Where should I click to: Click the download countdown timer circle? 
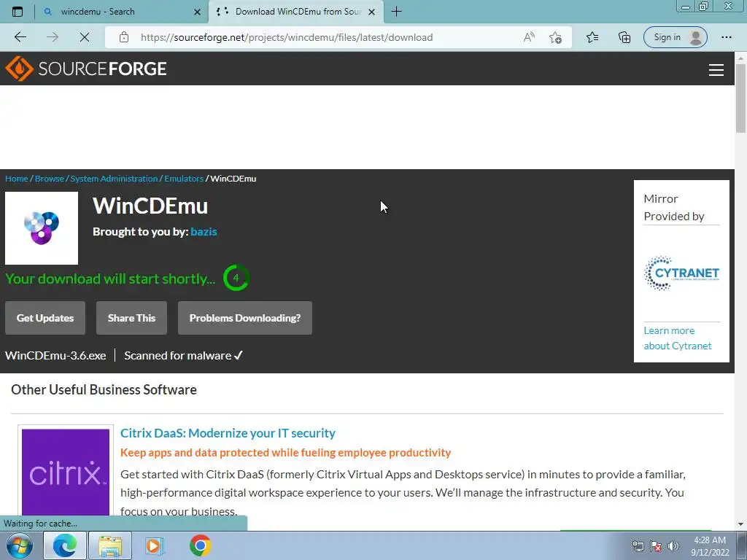point(236,278)
